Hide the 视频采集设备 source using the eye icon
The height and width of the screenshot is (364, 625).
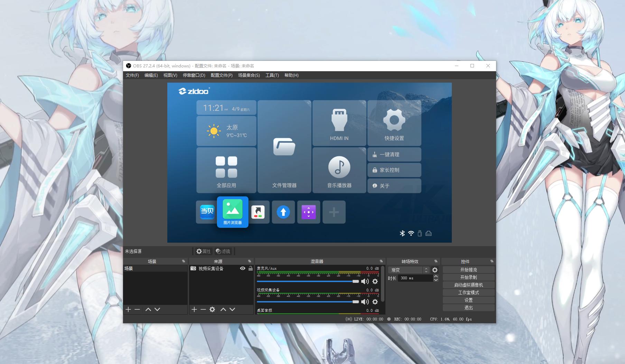[243, 269]
